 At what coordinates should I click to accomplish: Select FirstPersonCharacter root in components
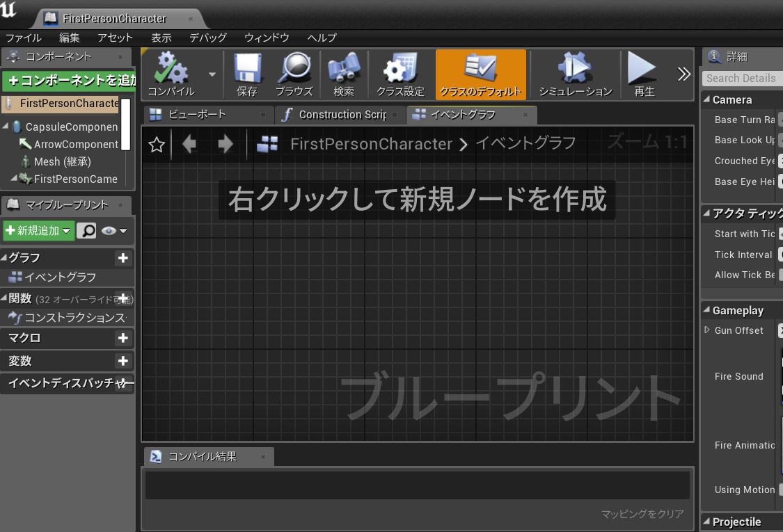click(61, 104)
